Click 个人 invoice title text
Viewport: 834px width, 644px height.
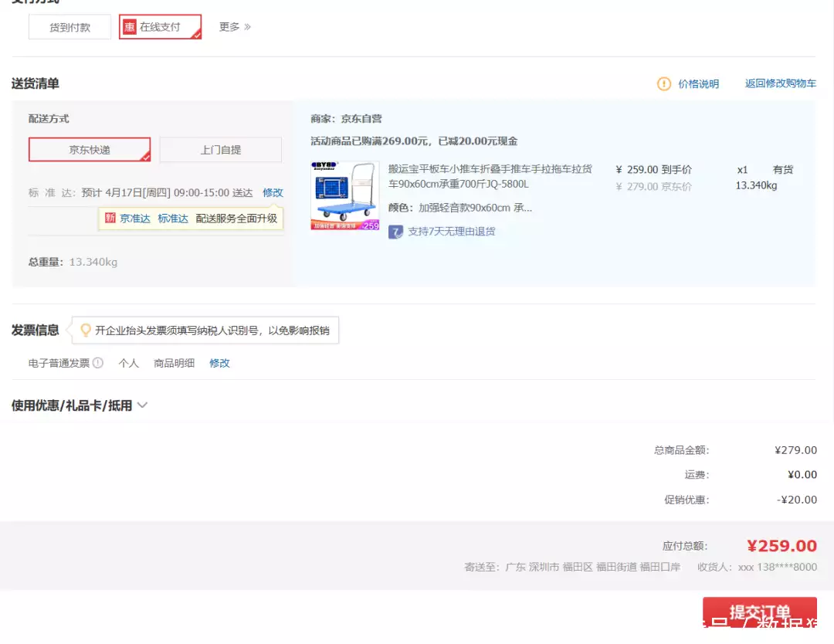click(129, 363)
